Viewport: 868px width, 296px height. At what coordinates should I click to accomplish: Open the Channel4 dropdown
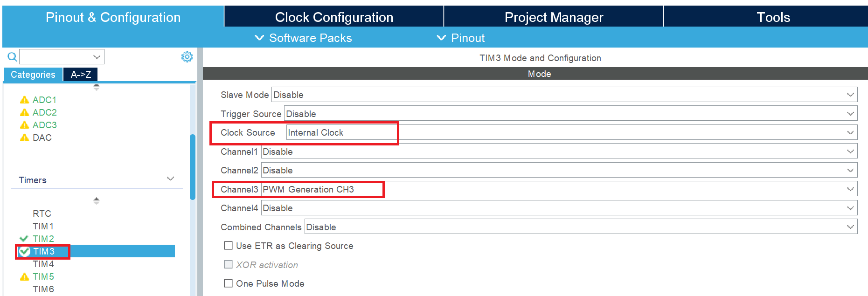click(559, 208)
